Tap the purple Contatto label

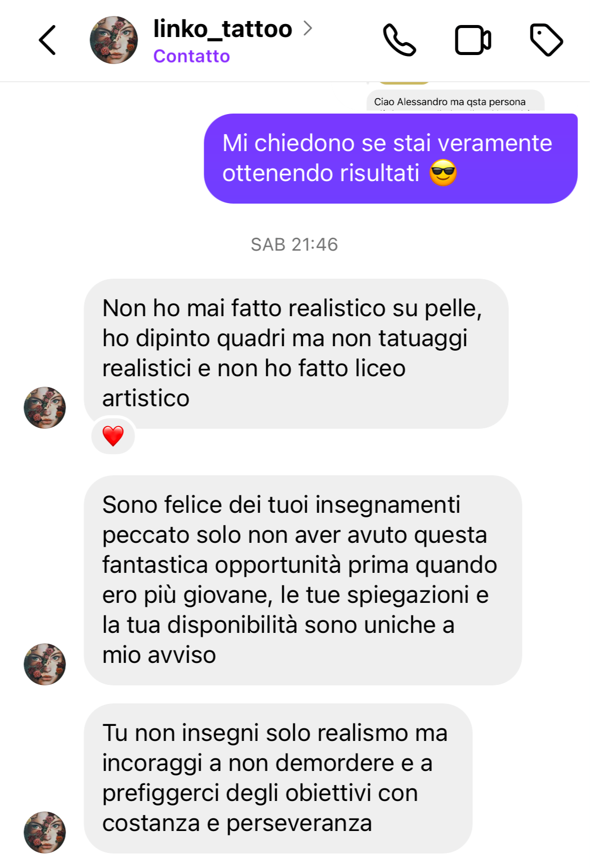coord(192,56)
